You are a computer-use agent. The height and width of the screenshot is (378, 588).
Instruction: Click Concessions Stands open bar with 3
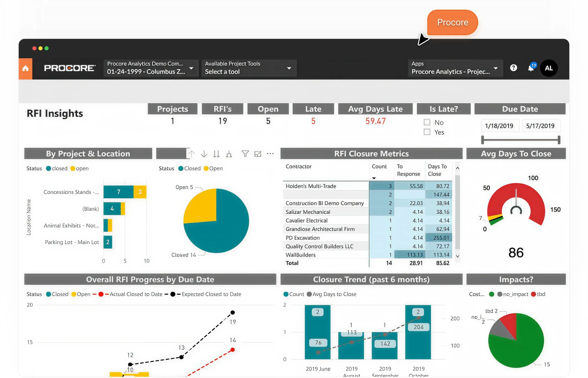tap(140, 192)
